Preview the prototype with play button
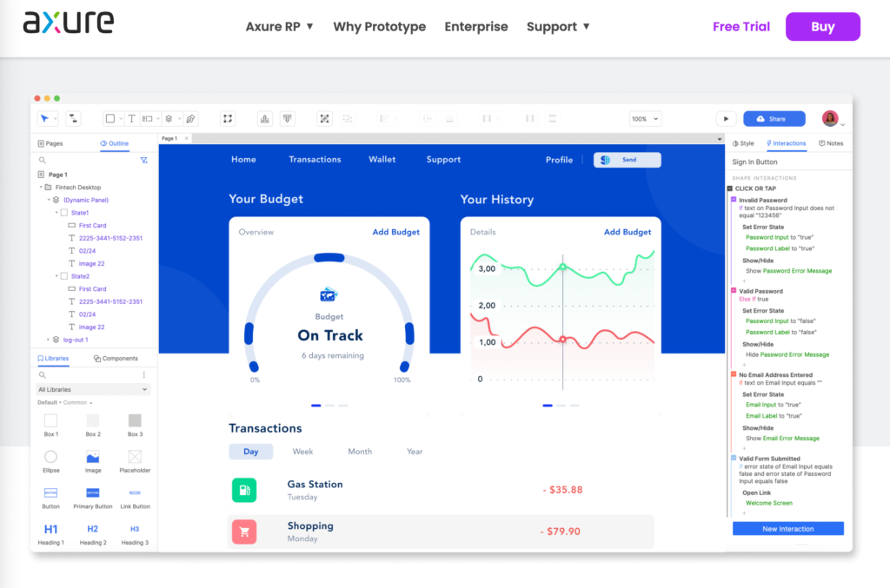The image size is (890, 588). (x=726, y=118)
